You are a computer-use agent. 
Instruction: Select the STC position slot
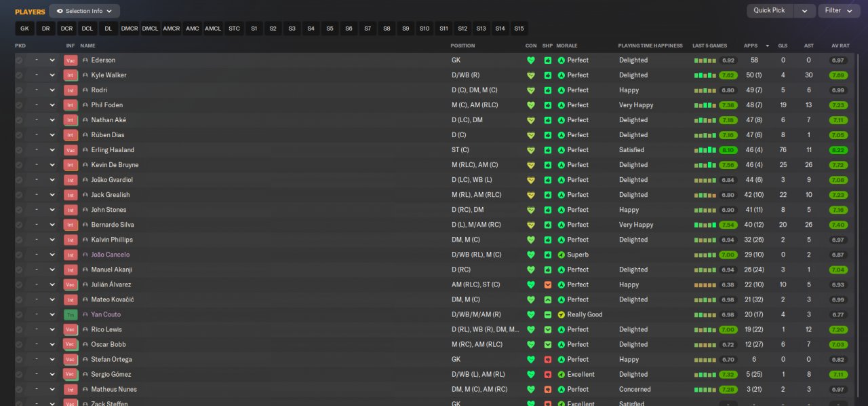click(x=234, y=29)
